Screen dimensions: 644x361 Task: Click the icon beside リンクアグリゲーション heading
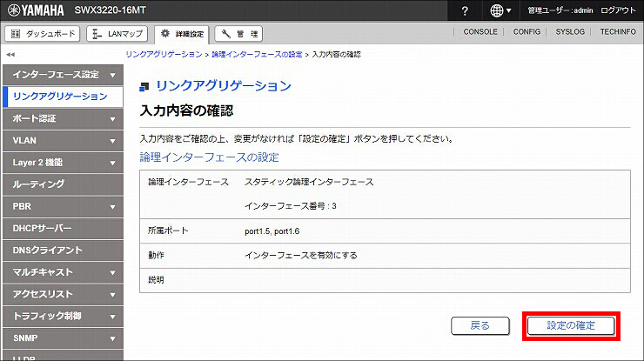[x=144, y=86]
